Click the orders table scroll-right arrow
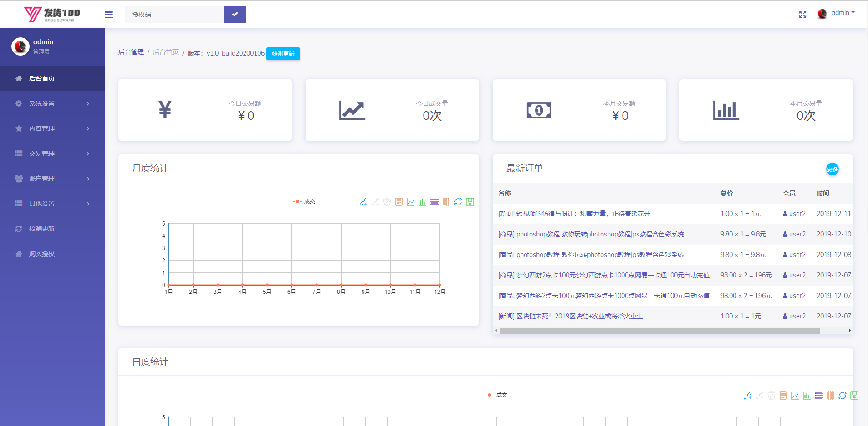 click(849, 330)
